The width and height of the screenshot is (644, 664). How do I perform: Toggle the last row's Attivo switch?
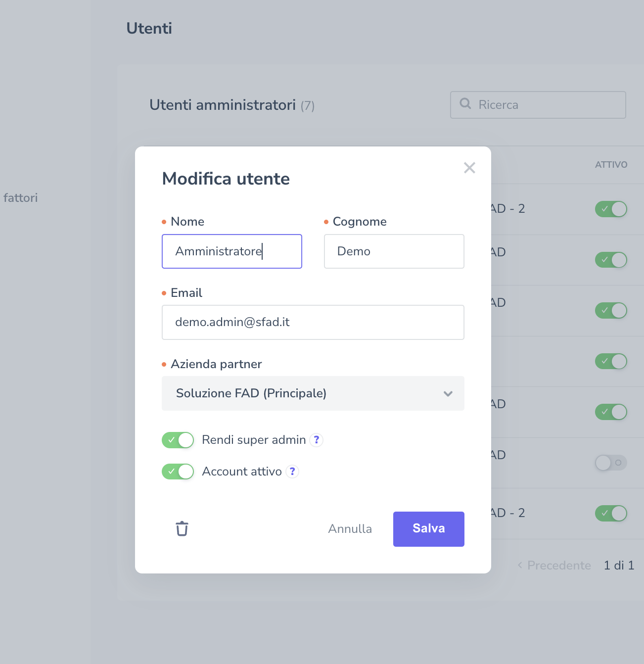610,513
